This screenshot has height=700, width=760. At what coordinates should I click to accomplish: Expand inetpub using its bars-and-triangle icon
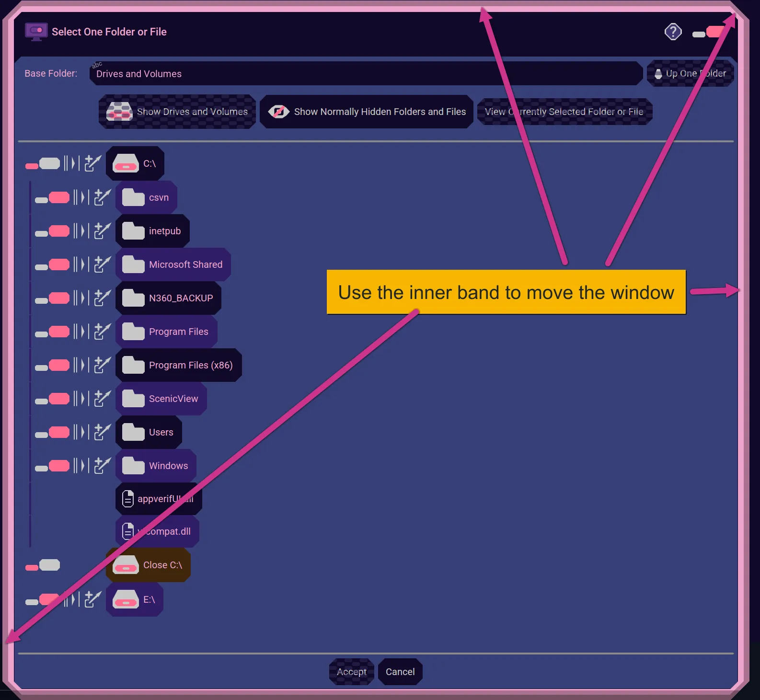point(81,230)
